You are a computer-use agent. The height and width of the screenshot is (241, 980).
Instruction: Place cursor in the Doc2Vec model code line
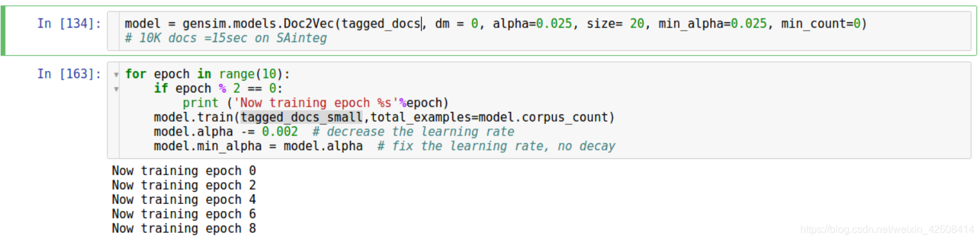pos(496,24)
